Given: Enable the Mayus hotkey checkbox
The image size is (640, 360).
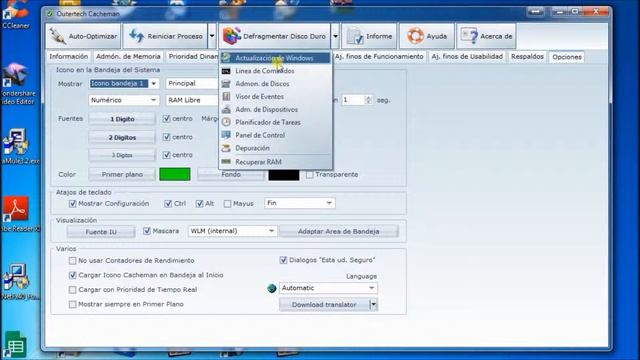Looking at the screenshot, I should coord(227,204).
